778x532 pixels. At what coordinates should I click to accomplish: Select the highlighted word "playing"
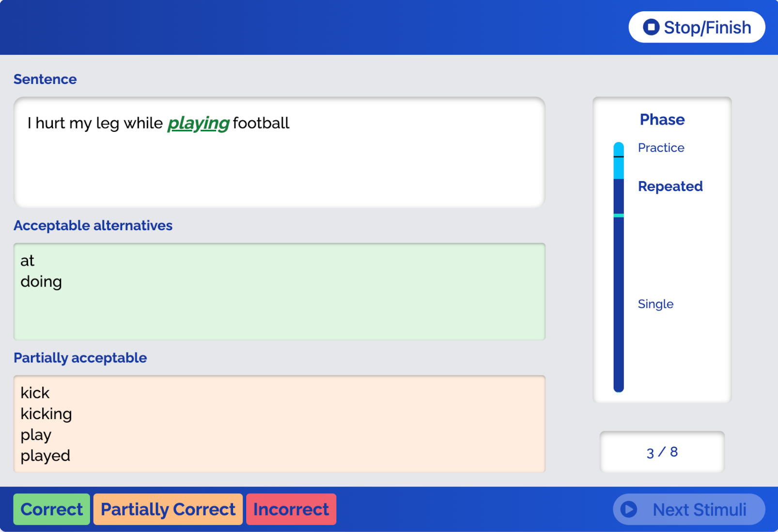click(x=198, y=123)
